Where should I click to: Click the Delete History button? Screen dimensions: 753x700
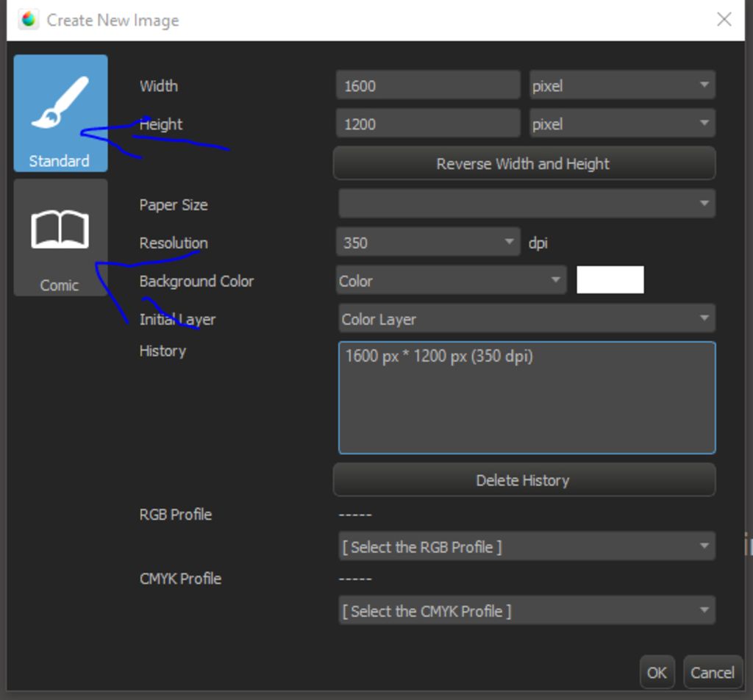point(524,480)
